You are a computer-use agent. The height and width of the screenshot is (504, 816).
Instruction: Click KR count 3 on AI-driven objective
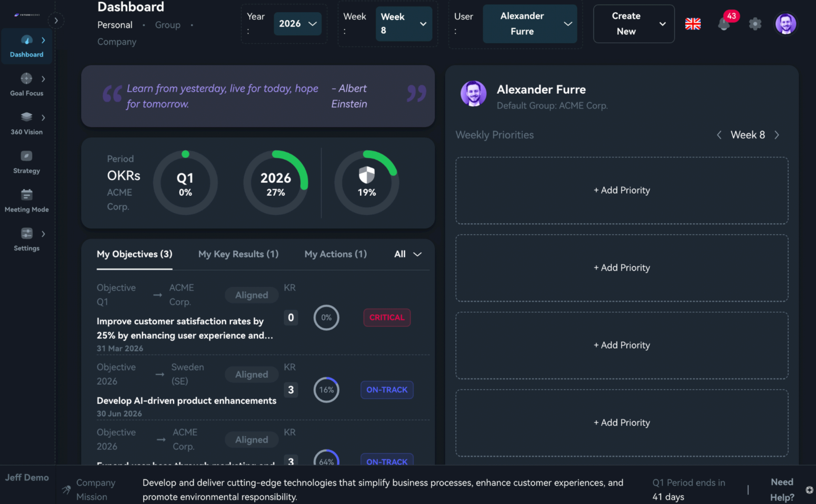pos(291,390)
